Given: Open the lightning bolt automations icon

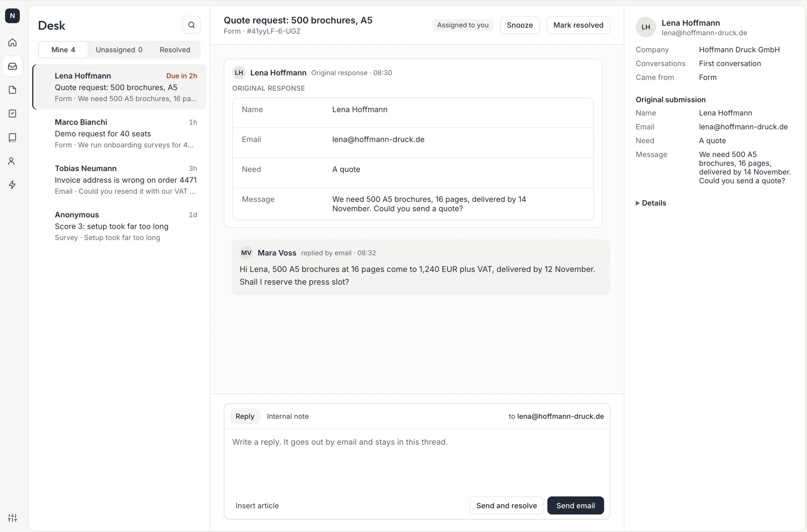Looking at the screenshot, I should pyautogui.click(x=12, y=185).
